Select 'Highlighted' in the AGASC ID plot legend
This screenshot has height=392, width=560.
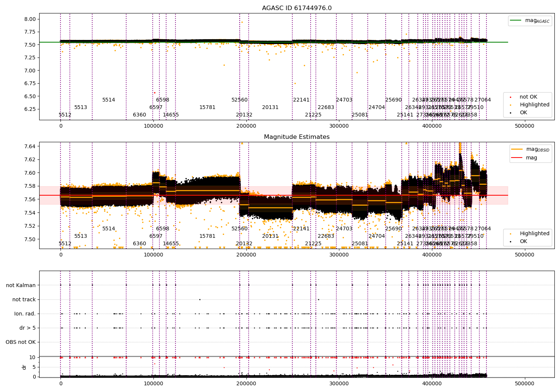[x=535, y=105]
